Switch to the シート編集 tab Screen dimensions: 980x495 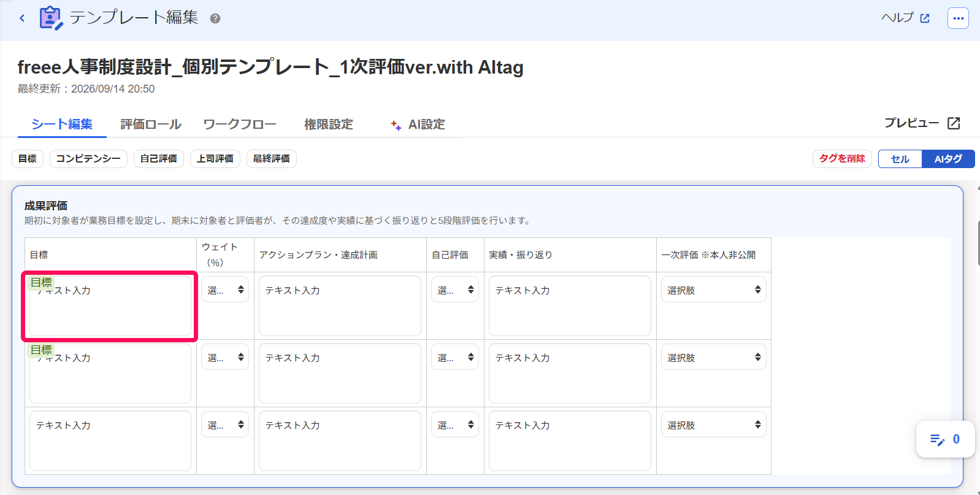tap(62, 125)
